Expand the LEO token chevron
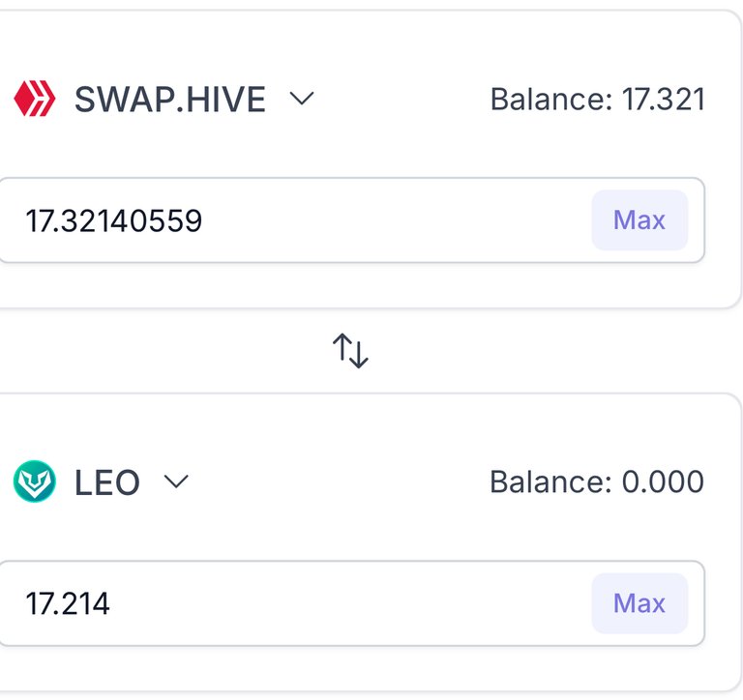This screenshot has width=743, height=700. point(176,481)
